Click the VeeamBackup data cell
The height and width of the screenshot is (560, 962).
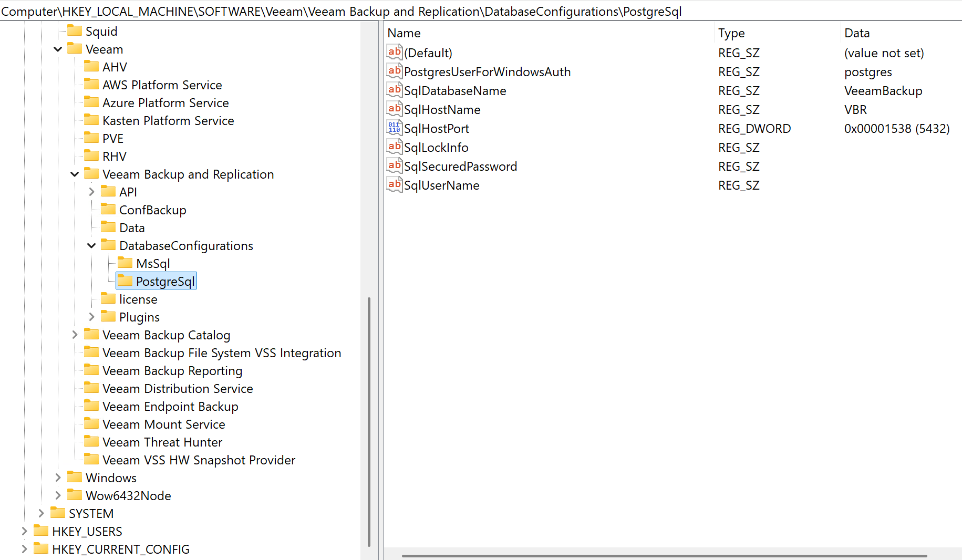[883, 90]
